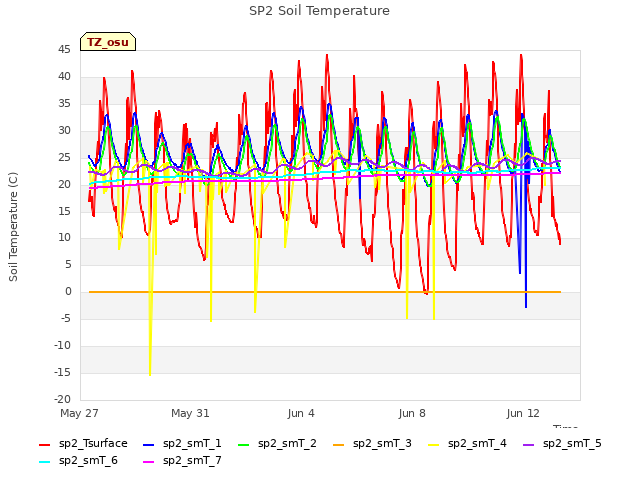
Task: Toggle the sp2_Tsurface legend entry
Action: click(x=83, y=444)
